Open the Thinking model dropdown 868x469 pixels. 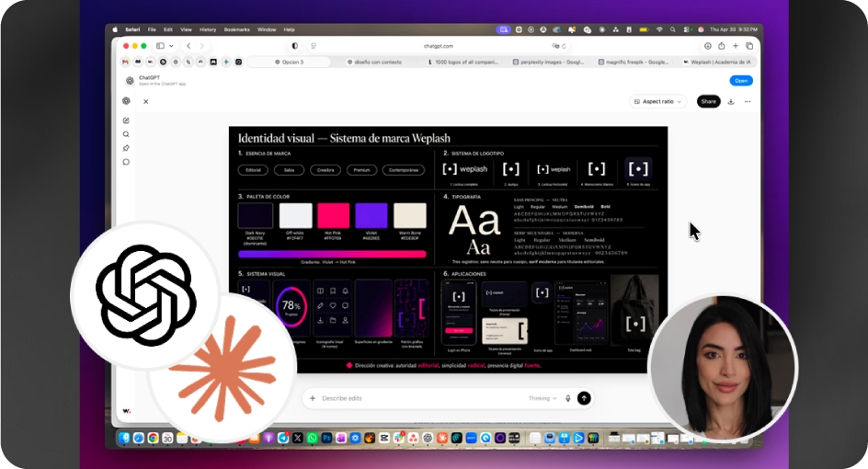pos(542,398)
